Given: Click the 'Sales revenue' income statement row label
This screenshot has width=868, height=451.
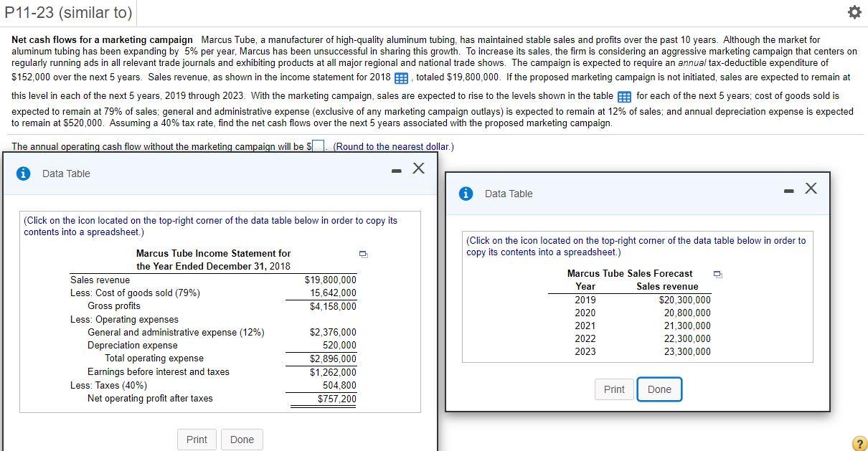Looking at the screenshot, I should tap(100, 280).
